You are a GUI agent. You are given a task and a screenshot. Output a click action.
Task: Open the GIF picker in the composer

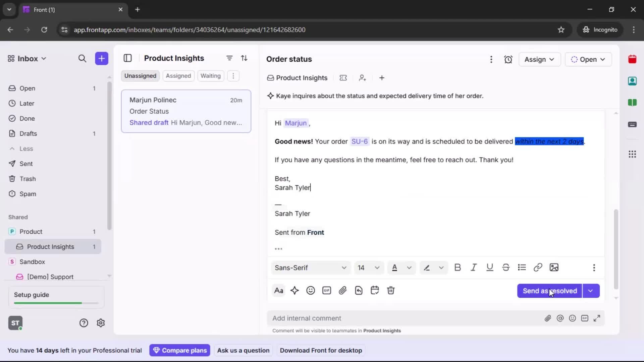click(327, 290)
